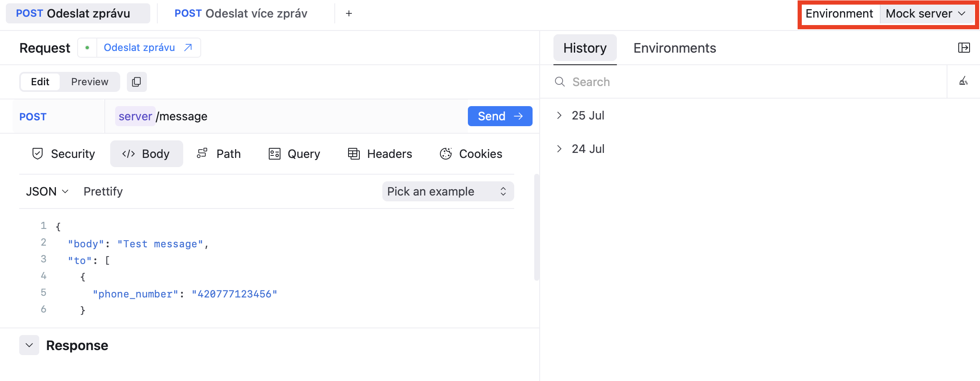
Task: Switch to Edit mode
Action: tap(40, 82)
